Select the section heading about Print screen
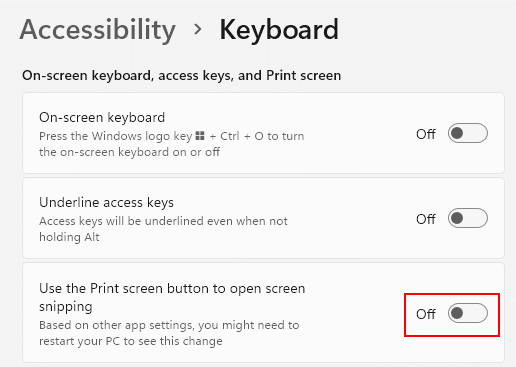 (x=182, y=76)
